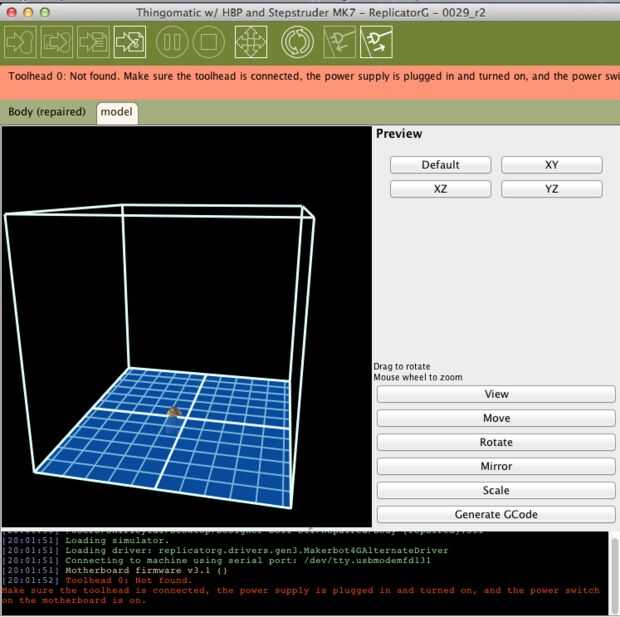Image resolution: width=620 pixels, height=617 pixels.
Task: Switch preview to XZ view
Action: point(440,189)
